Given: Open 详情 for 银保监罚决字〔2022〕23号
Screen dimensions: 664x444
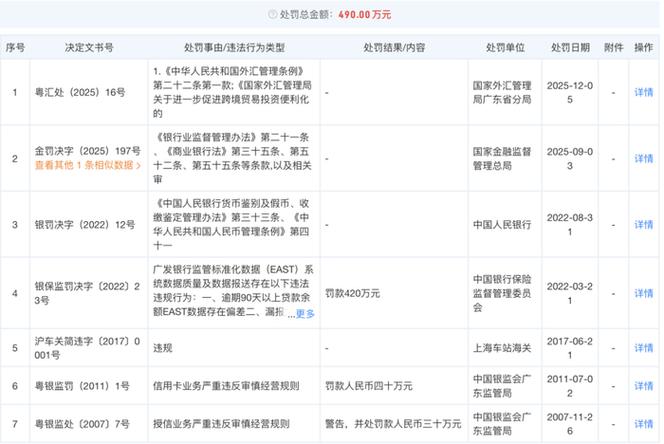Looking at the screenshot, I should [x=643, y=293].
